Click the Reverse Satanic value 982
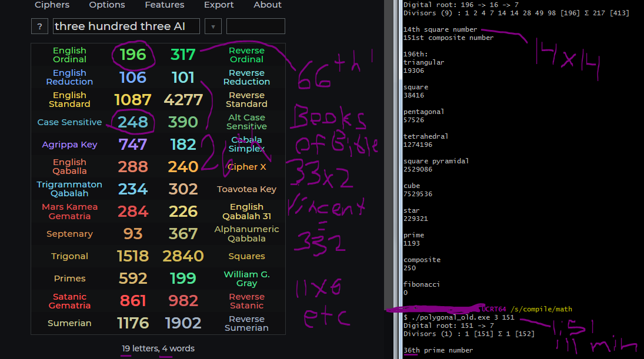The height and width of the screenshot is (359, 644). pos(183,301)
